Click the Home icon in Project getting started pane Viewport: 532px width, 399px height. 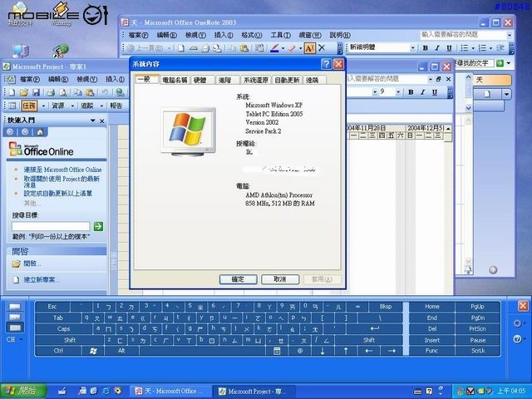[40, 132]
